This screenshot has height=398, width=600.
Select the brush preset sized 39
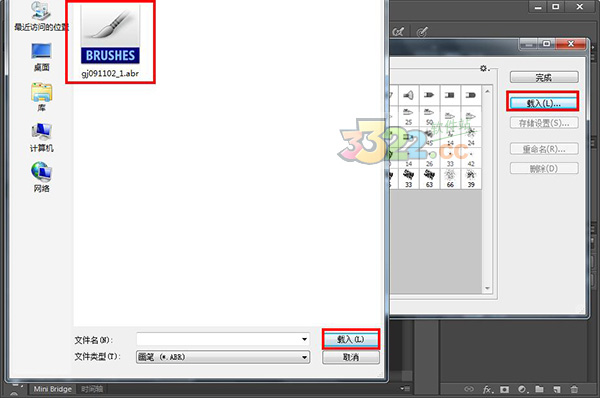pos(471,179)
